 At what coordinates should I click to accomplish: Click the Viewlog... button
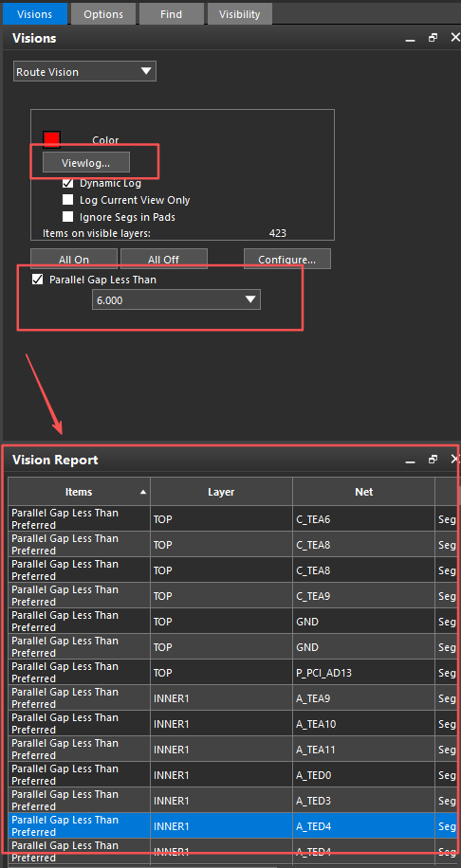tap(86, 163)
